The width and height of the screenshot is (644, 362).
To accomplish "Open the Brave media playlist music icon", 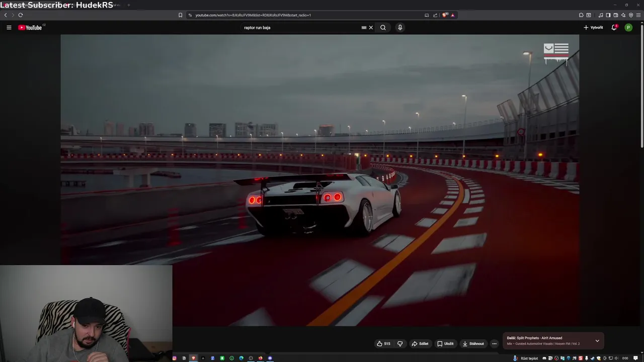I will (601, 15).
